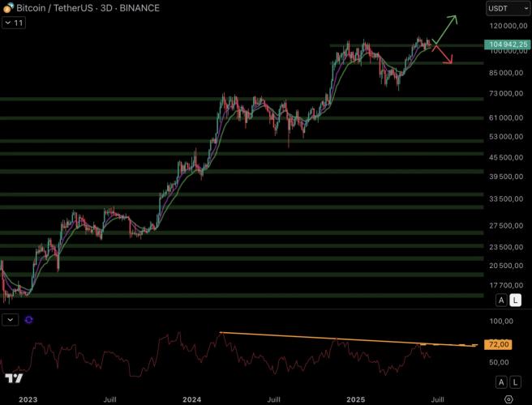Open the TradingView logo
This screenshot has height=405, width=532.
(14, 378)
